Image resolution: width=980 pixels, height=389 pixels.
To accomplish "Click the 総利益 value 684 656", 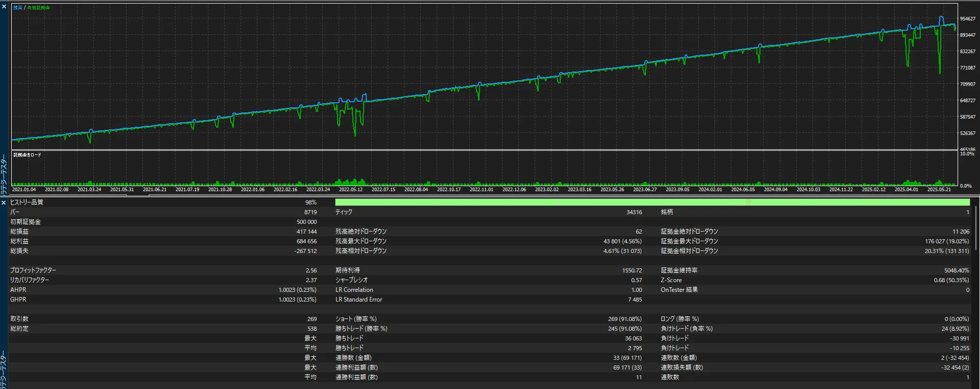I will coord(307,241).
